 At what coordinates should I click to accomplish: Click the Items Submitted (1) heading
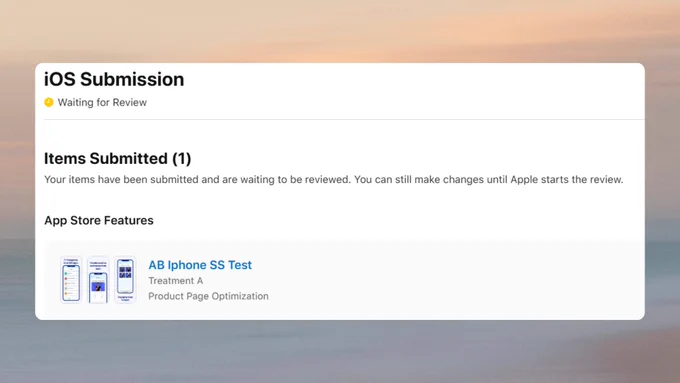[118, 158]
